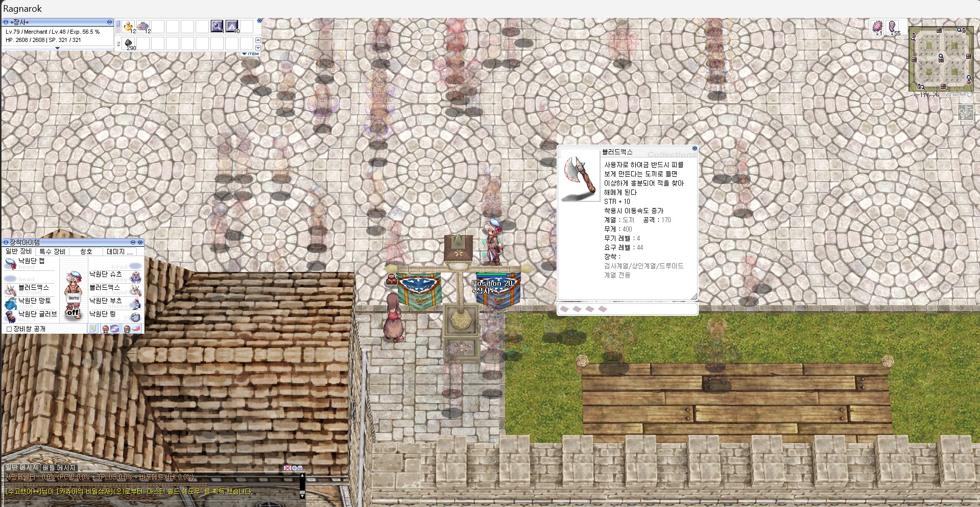The height and width of the screenshot is (507, 980).
Task: Click the items button on character preview
Action: [74, 297]
